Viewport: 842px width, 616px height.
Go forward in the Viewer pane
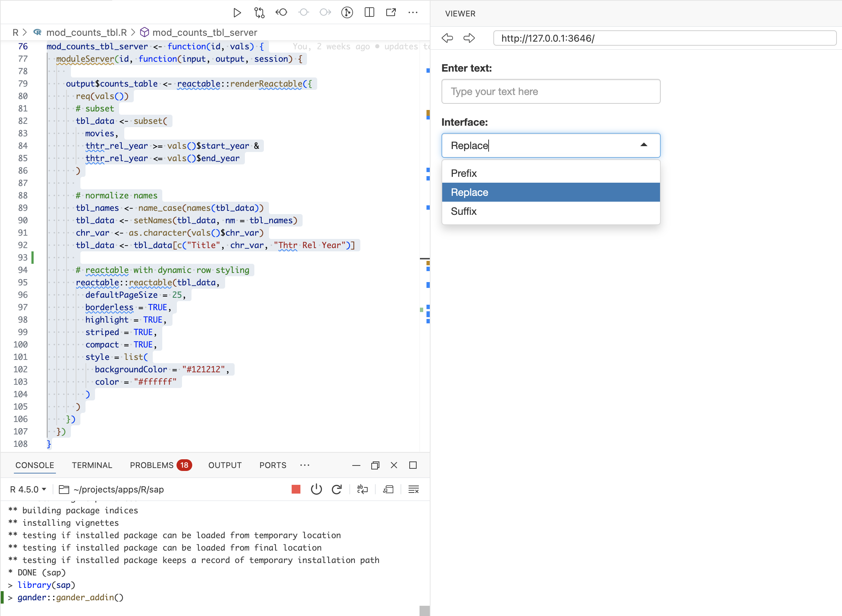(x=469, y=38)
